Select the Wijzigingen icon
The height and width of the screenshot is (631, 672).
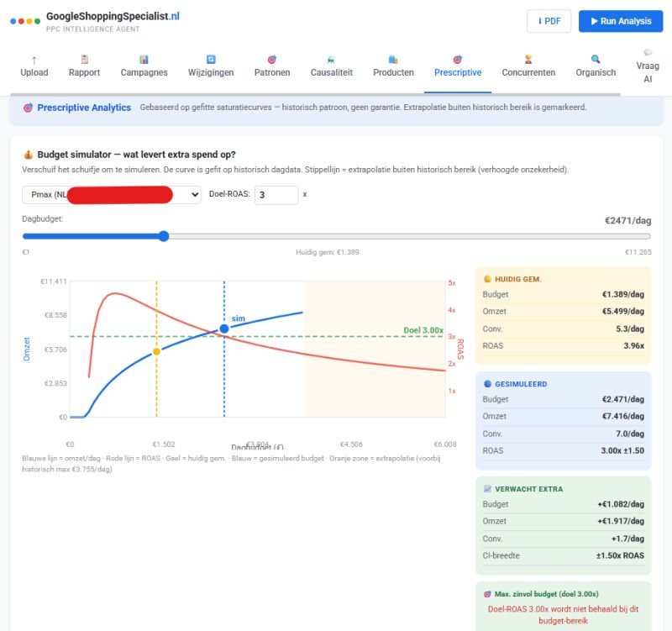click(209, 60)
